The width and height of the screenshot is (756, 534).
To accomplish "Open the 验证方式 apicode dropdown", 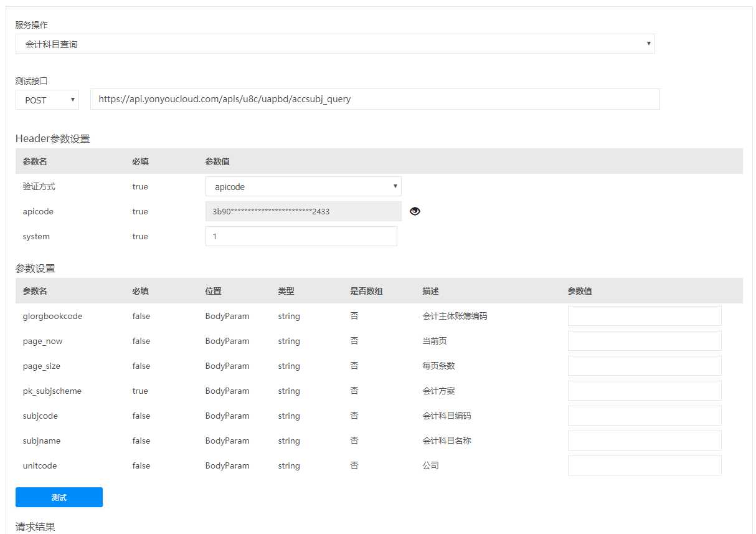I will click(x=303, y=186).
